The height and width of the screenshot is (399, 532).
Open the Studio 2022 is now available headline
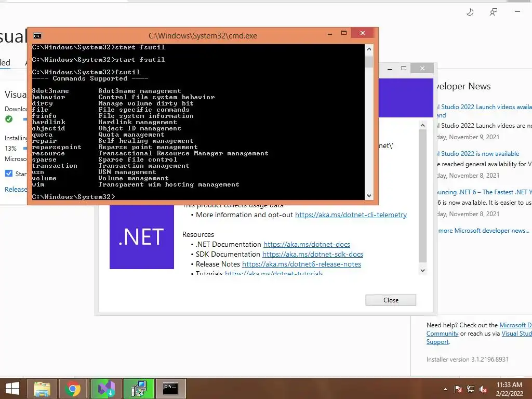[478, 154]
